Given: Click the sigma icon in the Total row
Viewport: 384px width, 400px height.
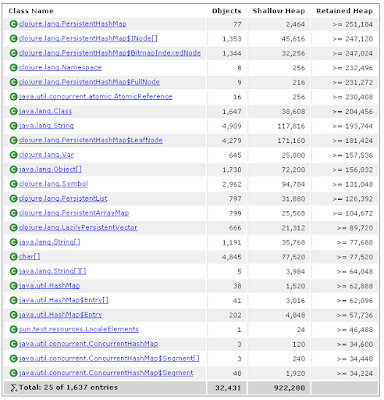Looking at the screenshot, I should [x=13, y=388].
